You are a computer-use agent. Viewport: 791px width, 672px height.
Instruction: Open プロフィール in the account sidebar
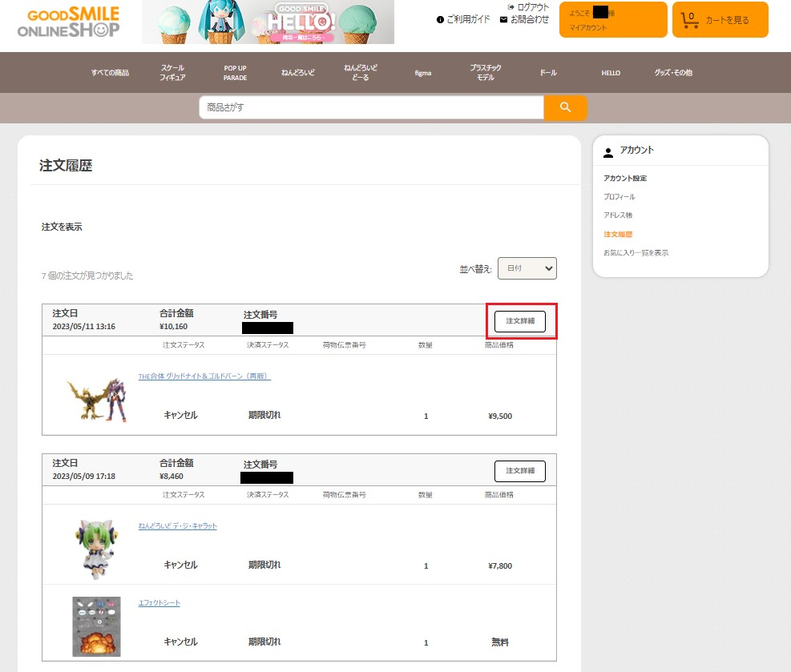pyautogui.click(x=619, y=196)
